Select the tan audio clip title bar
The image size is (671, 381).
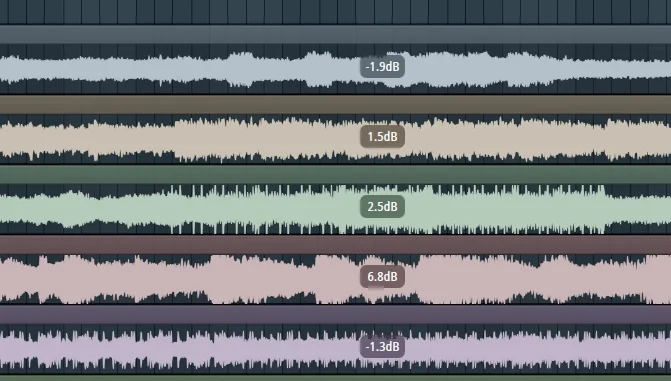tap(336, 104)
